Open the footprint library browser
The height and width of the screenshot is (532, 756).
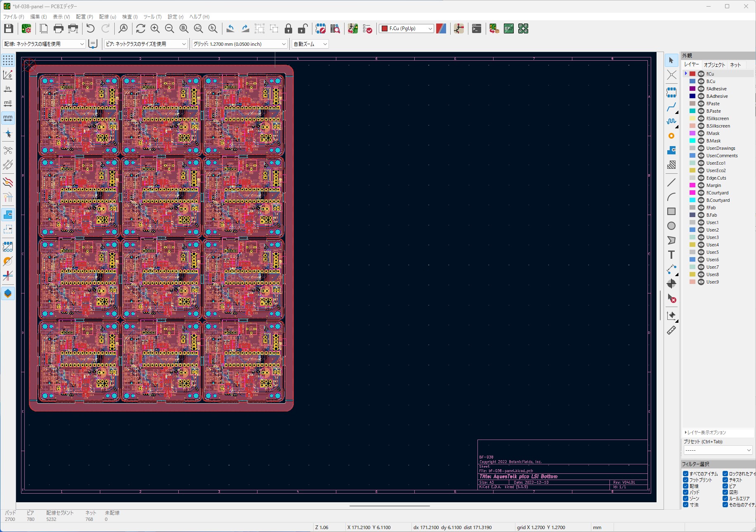click(x=335, y=29)
